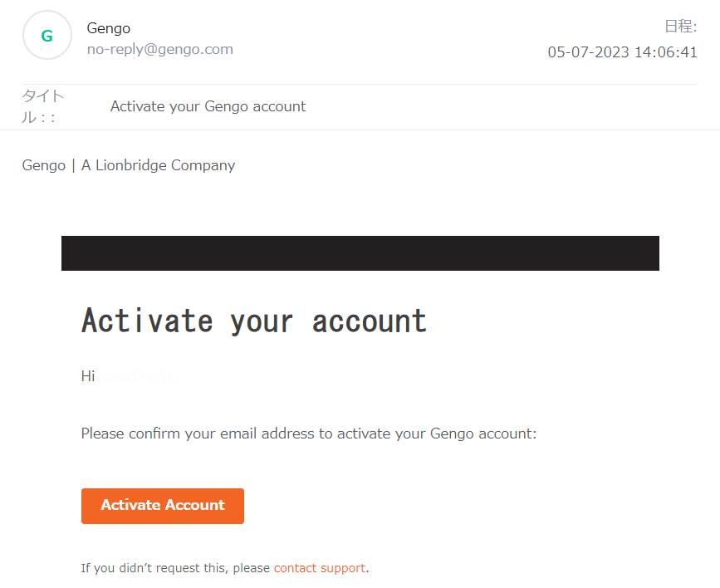Click the greeting line starting with Hi
This screenshot has height=588, width=720.
130,376
